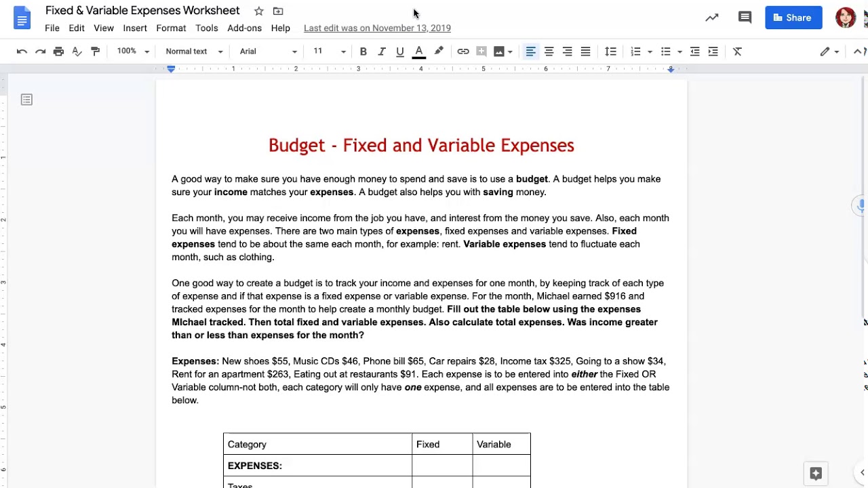Image resolution: width=868 pixels, height=488 pixels.
Task: Open the View menu
Action: click(104, 28)
